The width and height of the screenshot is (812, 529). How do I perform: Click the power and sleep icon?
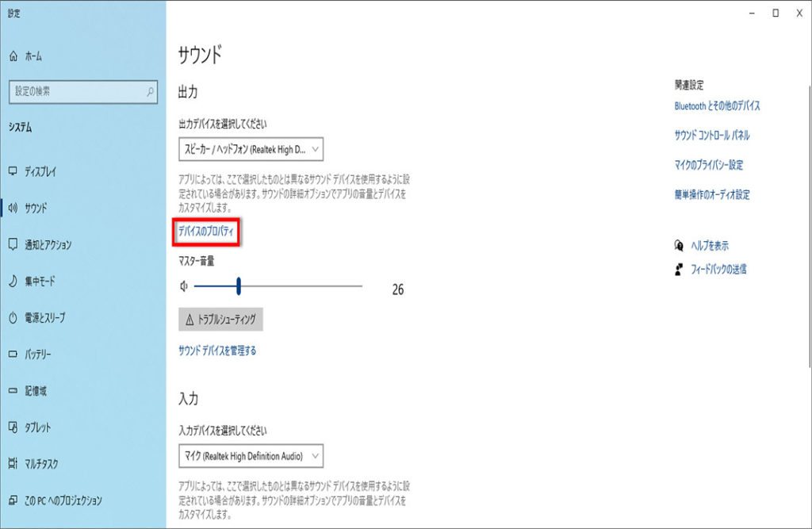click(13, 317)
